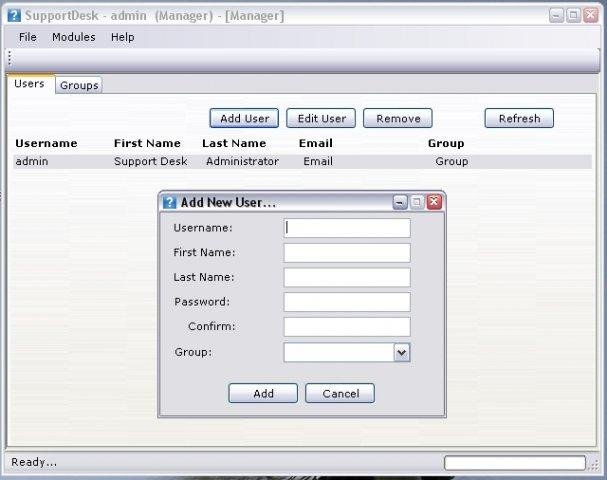Click the Add User button

244,118
